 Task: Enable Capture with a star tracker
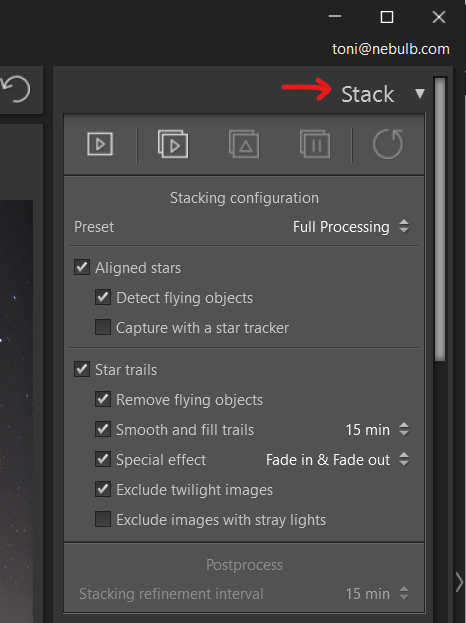(x=103, y=327)
